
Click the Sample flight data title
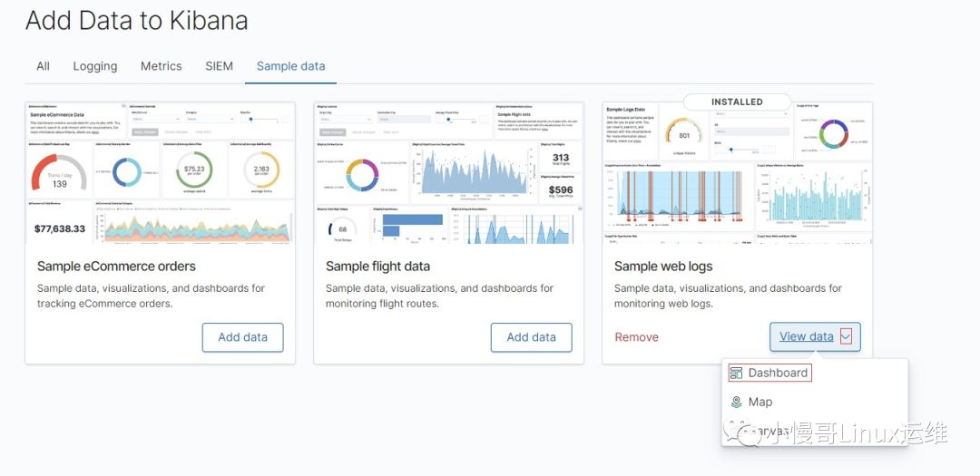pos(377,267)
